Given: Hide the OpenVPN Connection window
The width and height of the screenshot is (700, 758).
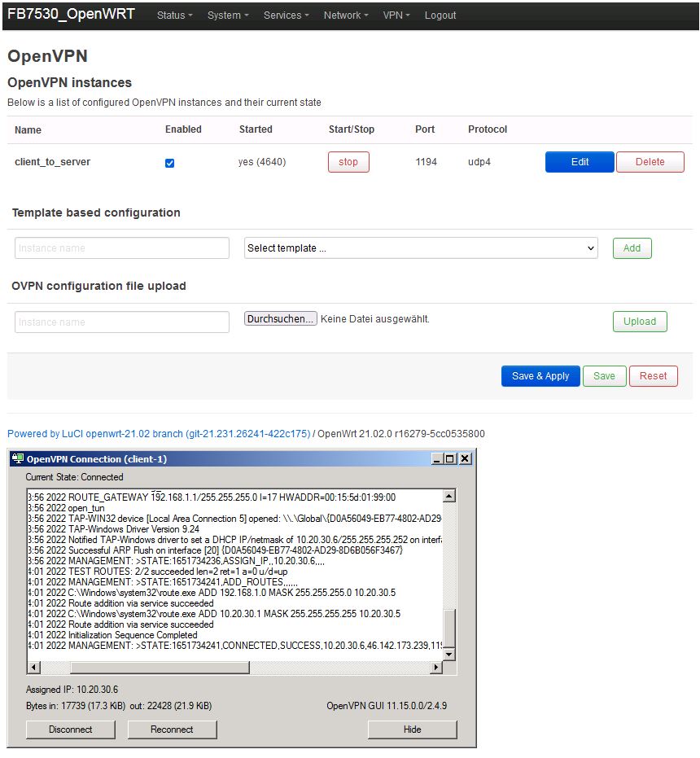Looking at the screenshot, I should point(413,730).
